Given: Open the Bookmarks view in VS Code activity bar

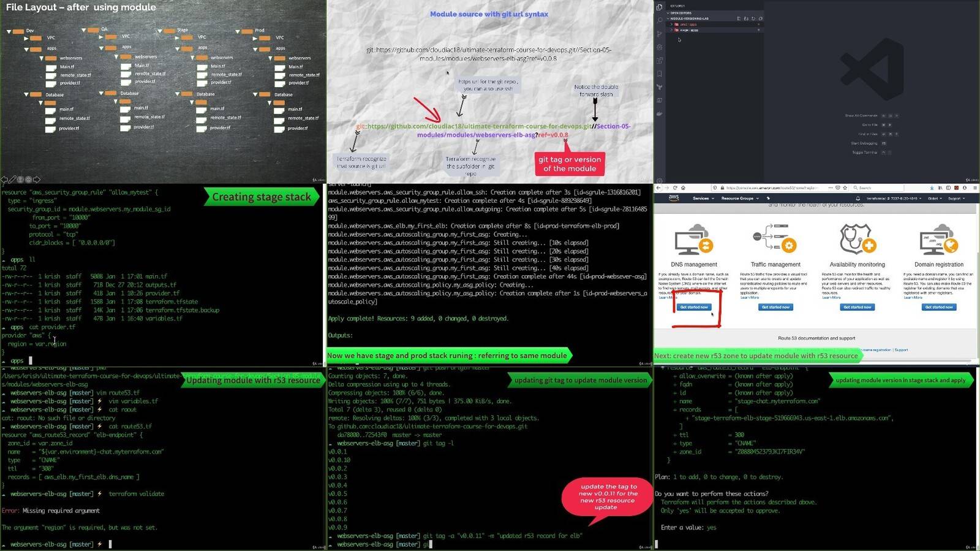Looking at the screenshot, I should (659, 74).
